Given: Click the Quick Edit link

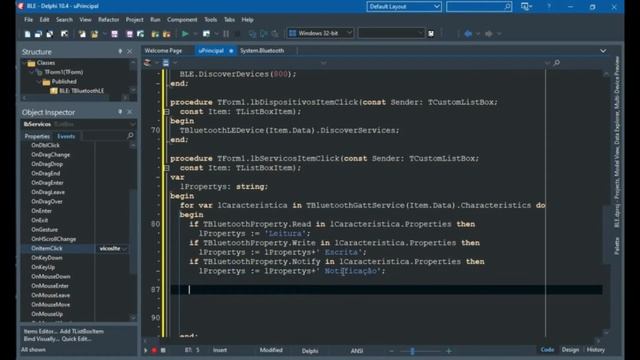Looking at the screenshot, I should 77,339.
